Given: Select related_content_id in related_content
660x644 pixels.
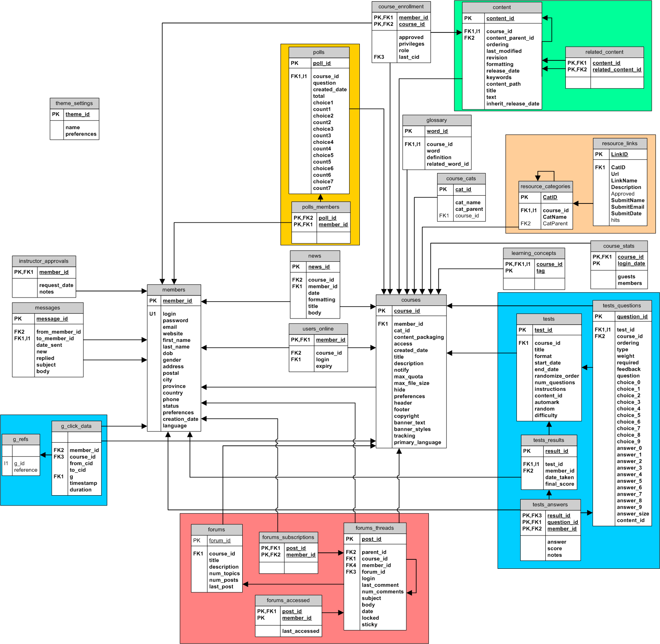Looking at the screenshot, I should 617,70.
